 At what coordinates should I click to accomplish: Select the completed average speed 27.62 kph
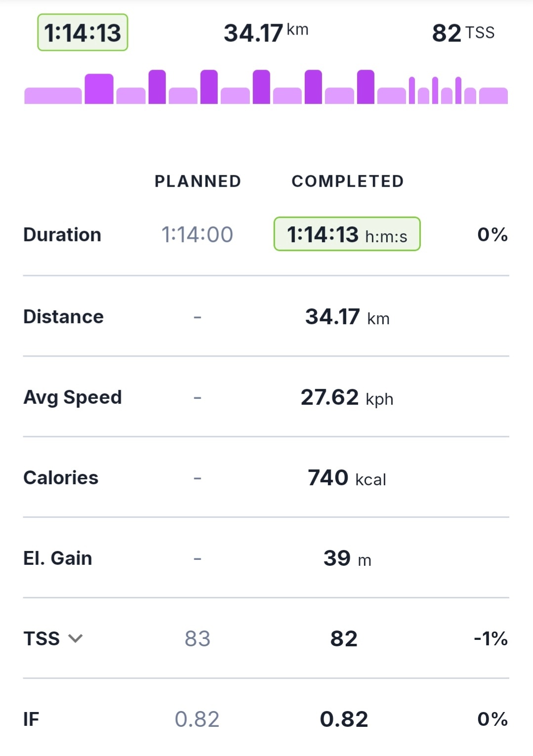point(347,397)
